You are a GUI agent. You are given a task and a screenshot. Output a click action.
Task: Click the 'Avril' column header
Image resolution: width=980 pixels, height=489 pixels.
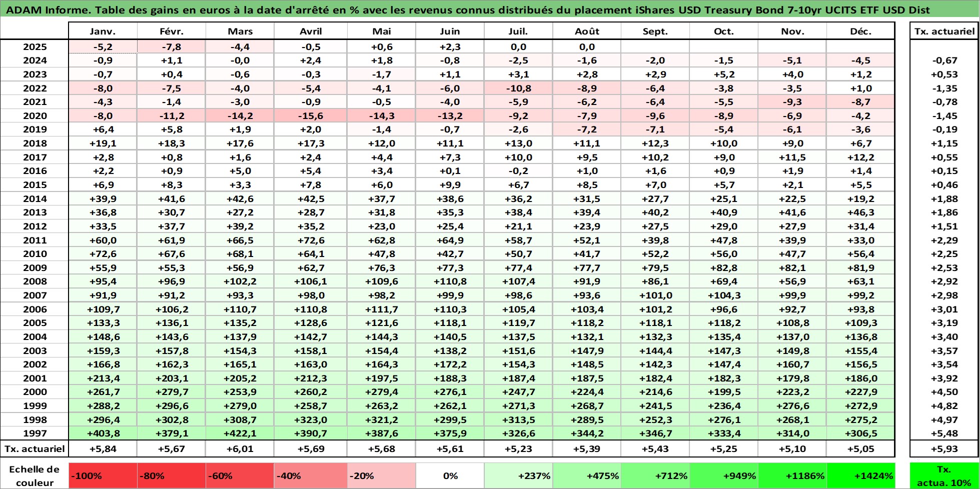pos(310,31)
